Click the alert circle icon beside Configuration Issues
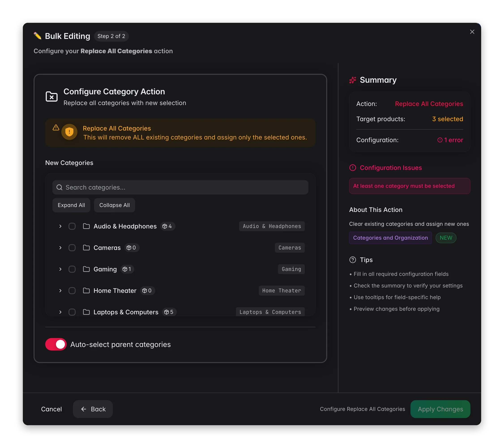Screen dimensions: 504x448 (x=353, y=168)
